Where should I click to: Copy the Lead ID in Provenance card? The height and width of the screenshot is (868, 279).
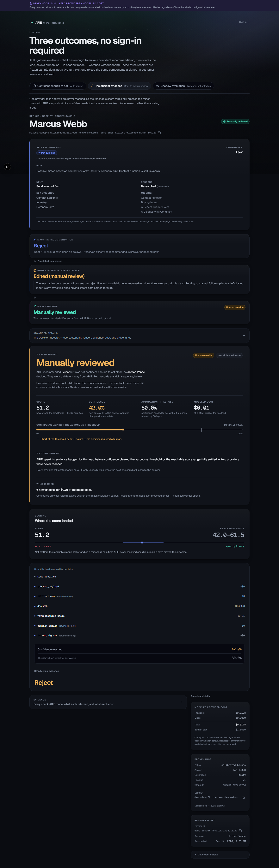(243, 797)
